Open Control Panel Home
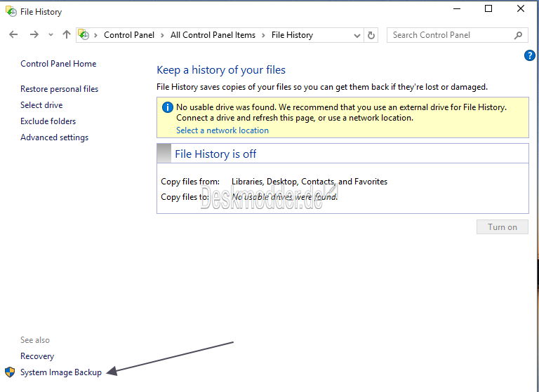The width and height of the screenshot is (539, 392). coord(58,64)
